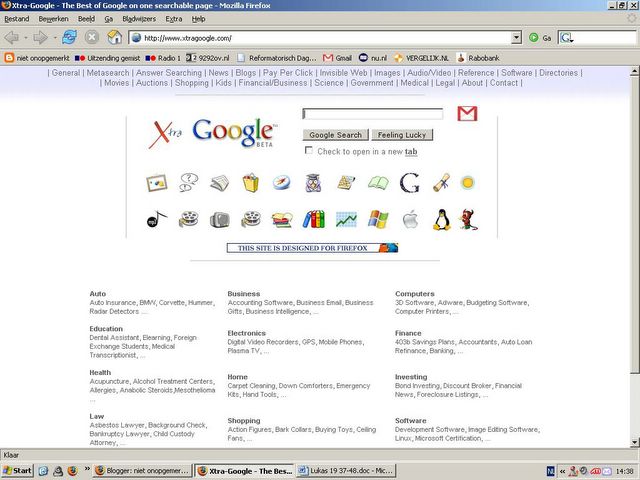Click the Stop loading icon
Screen dimensions: 640x480
92,38
